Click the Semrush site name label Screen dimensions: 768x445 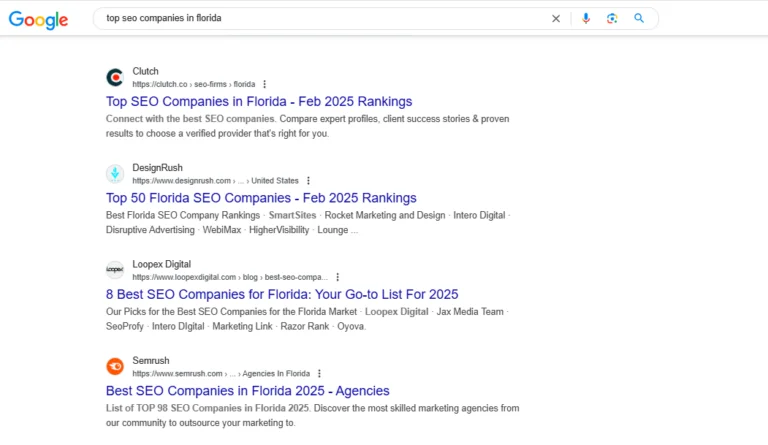tap(151, 360)
